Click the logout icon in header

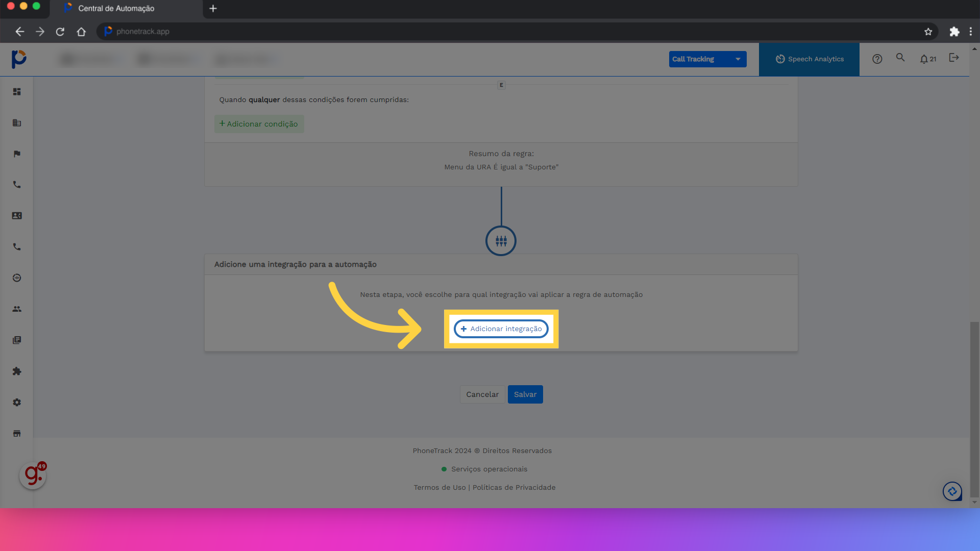(954, 58)
